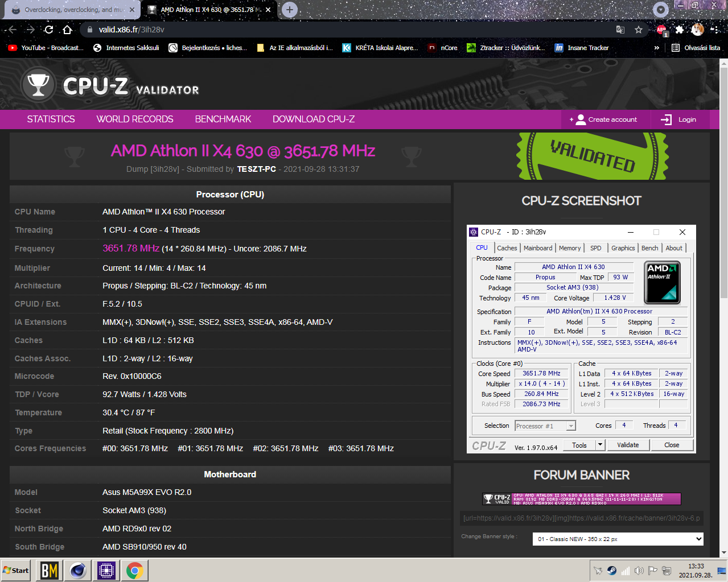Open the 'Olvasási lista' reading list

[696, 48]
